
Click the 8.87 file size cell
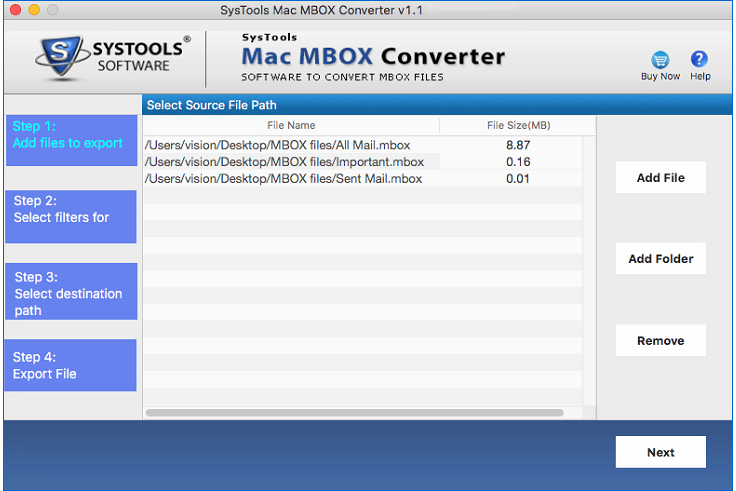click(x=518, y=146)
